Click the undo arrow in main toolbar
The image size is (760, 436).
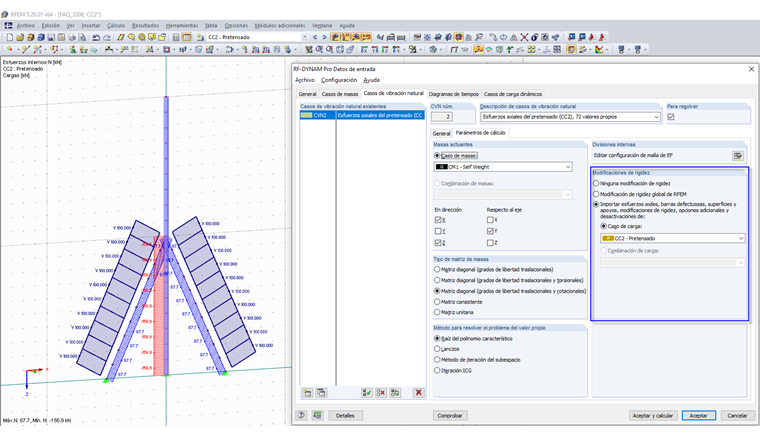coord(94,37)
